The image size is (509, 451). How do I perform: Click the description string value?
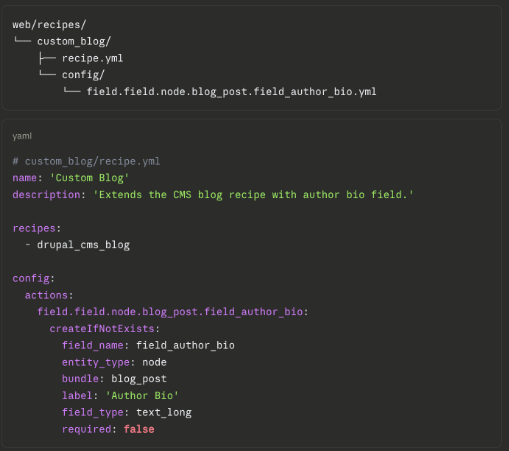pyautogui.click(x=253, y=195)
